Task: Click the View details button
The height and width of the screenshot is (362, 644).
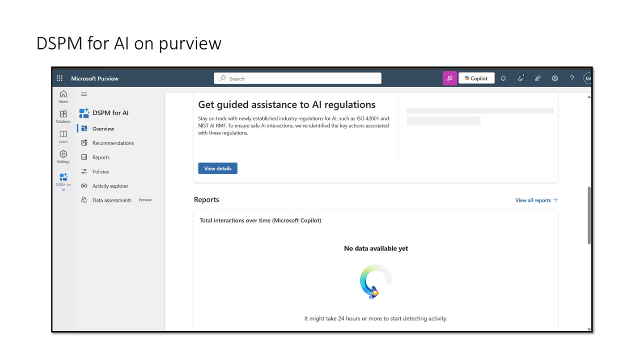Action: point(218,168)
